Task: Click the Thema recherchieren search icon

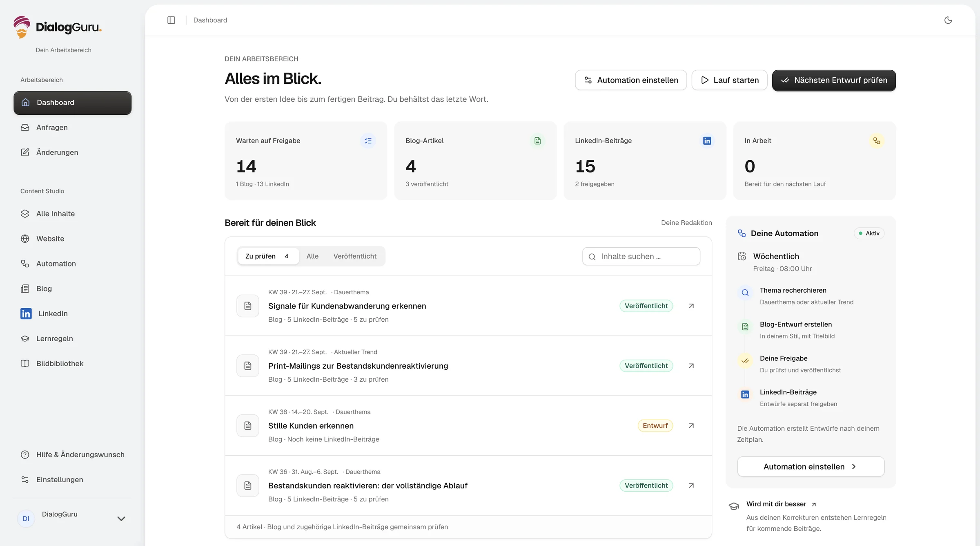Action: pyautogui.click(x=745, y=293)
